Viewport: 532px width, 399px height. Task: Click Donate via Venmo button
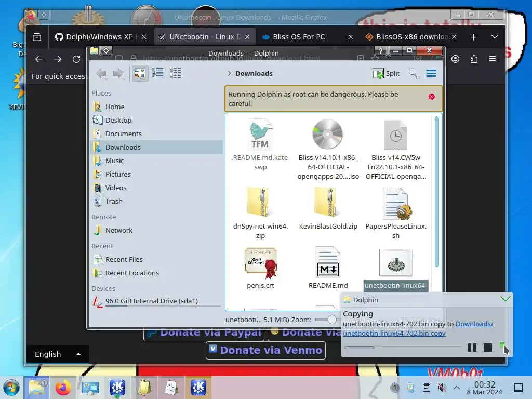(265, 350)
